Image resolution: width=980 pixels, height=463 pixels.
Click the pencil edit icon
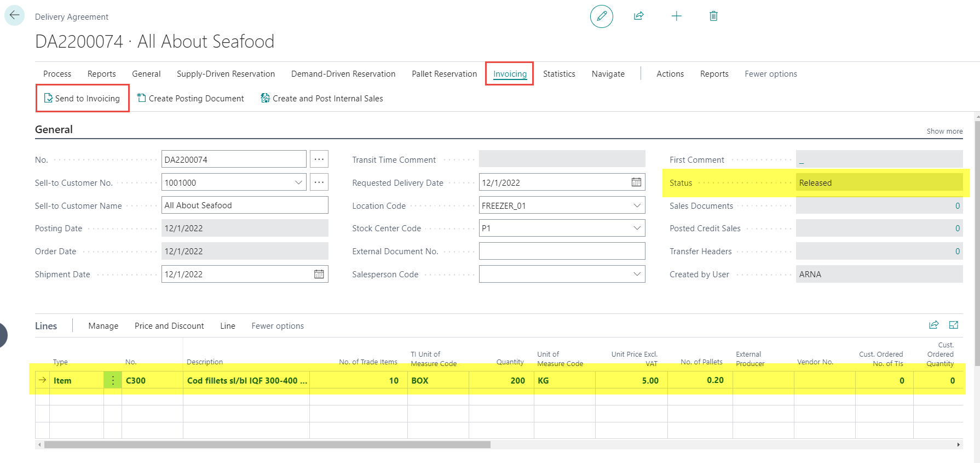pyautogui.click(x=601, y=16)
